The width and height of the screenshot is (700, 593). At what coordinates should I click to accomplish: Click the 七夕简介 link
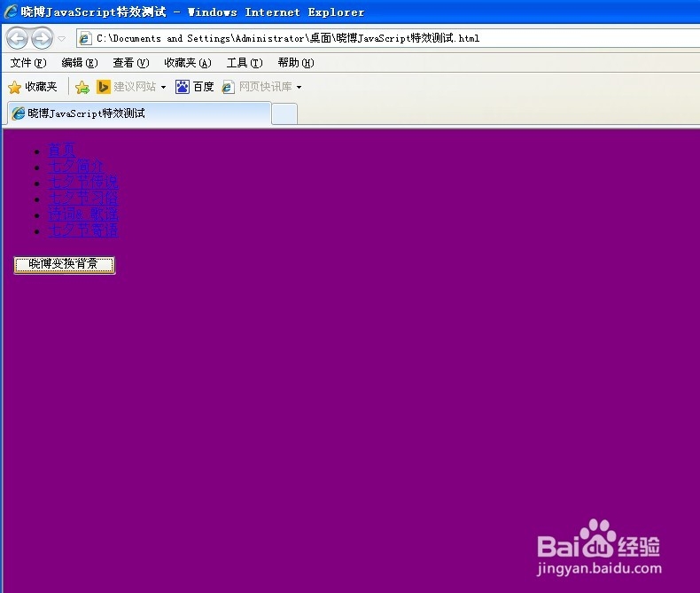[75, 166]
